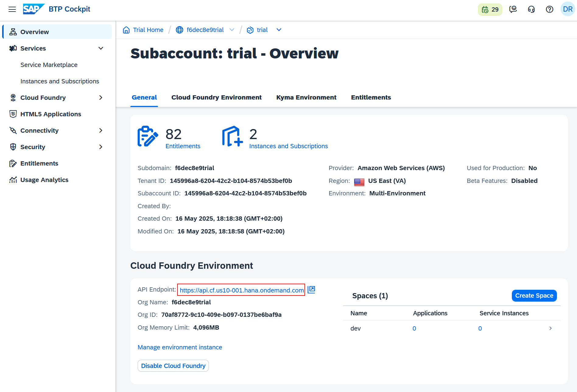Screen dimensions: 577x392
Task: Click the Trial Home breadcrumb link
Action: pyautogui.click(x=148, y=30)
